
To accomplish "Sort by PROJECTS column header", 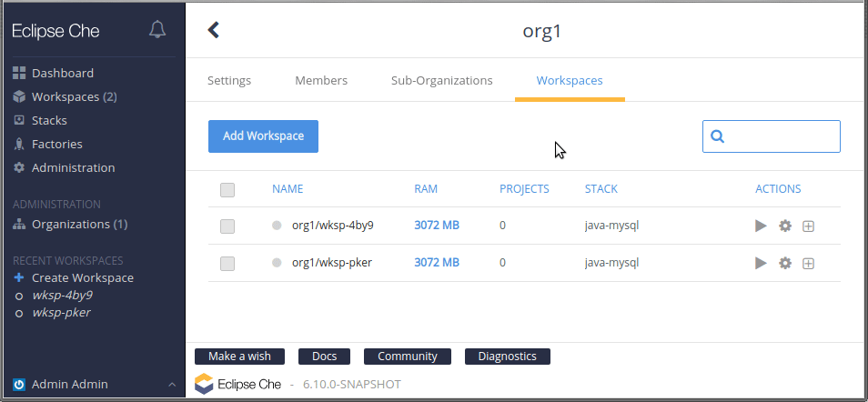I will pos(524,189).
